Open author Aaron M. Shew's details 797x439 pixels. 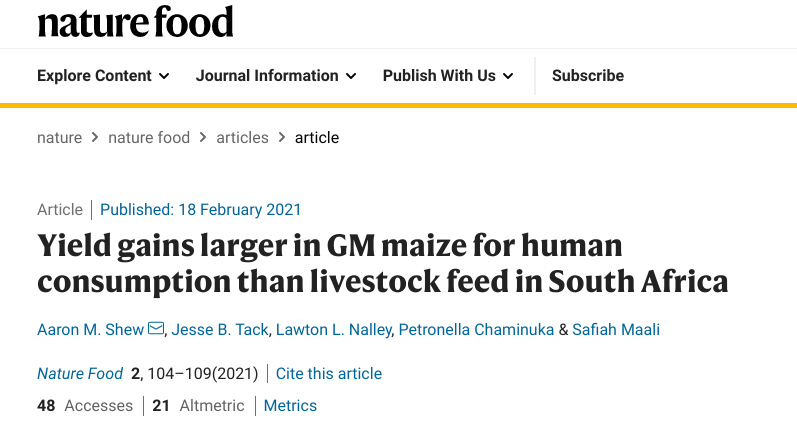pos(90,329)
